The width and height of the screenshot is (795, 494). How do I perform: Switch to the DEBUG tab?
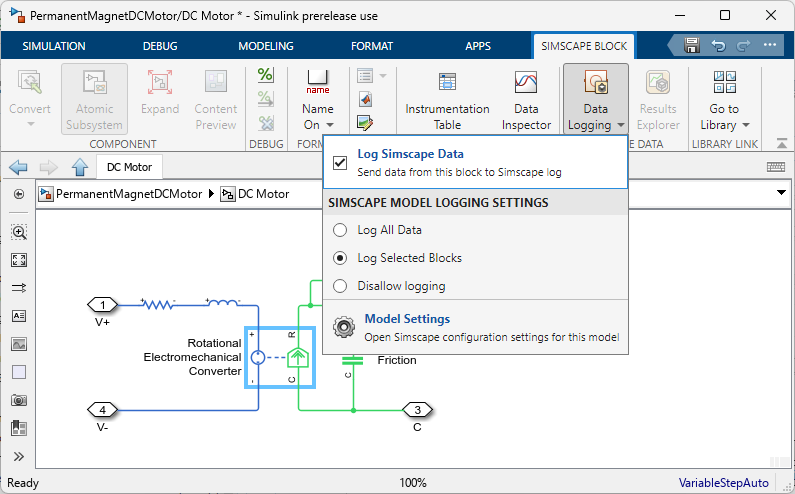pos(160,46)
